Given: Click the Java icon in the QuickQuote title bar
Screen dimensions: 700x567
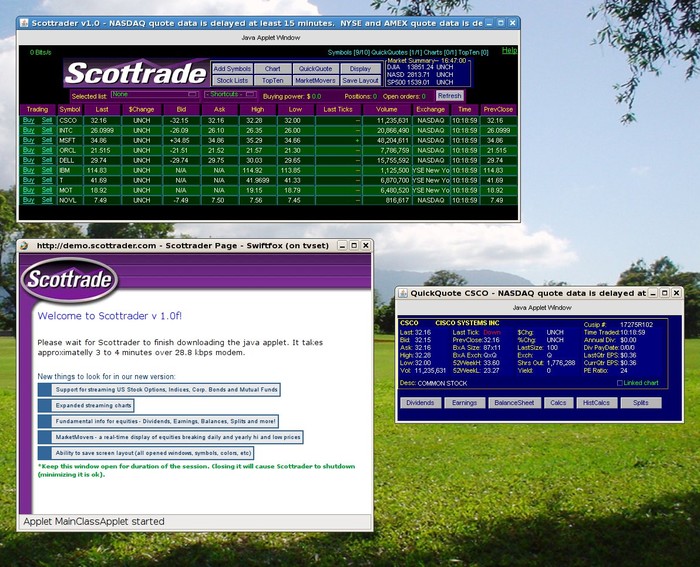Looking at the screenshot, I should (x=403, y=293).
